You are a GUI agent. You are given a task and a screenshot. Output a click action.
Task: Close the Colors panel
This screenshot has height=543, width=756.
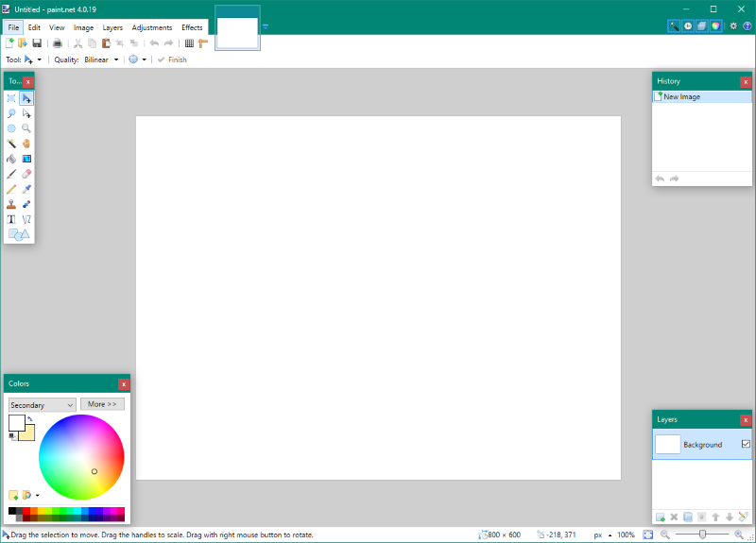124,384
